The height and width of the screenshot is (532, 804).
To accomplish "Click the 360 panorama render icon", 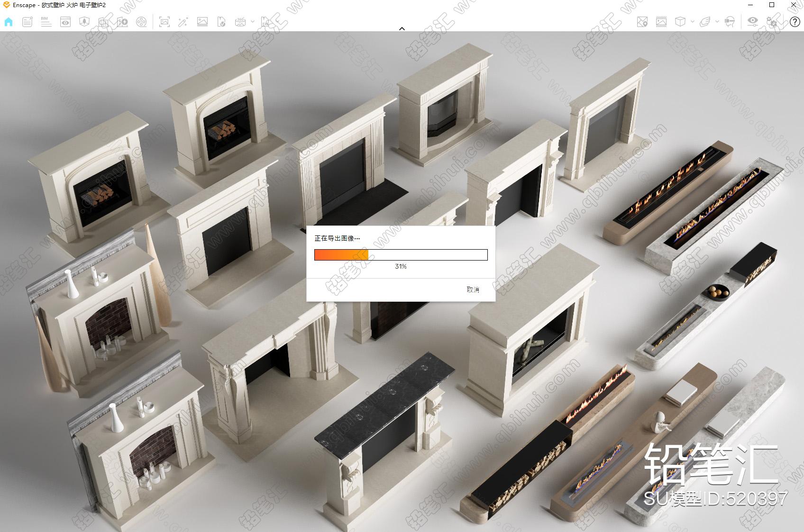I will pos(240,22).
